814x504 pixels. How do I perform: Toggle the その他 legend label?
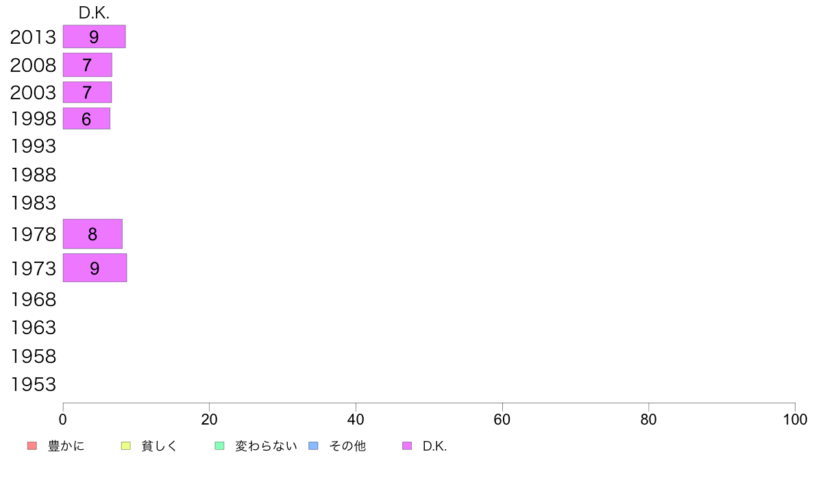tap(347, 446)
